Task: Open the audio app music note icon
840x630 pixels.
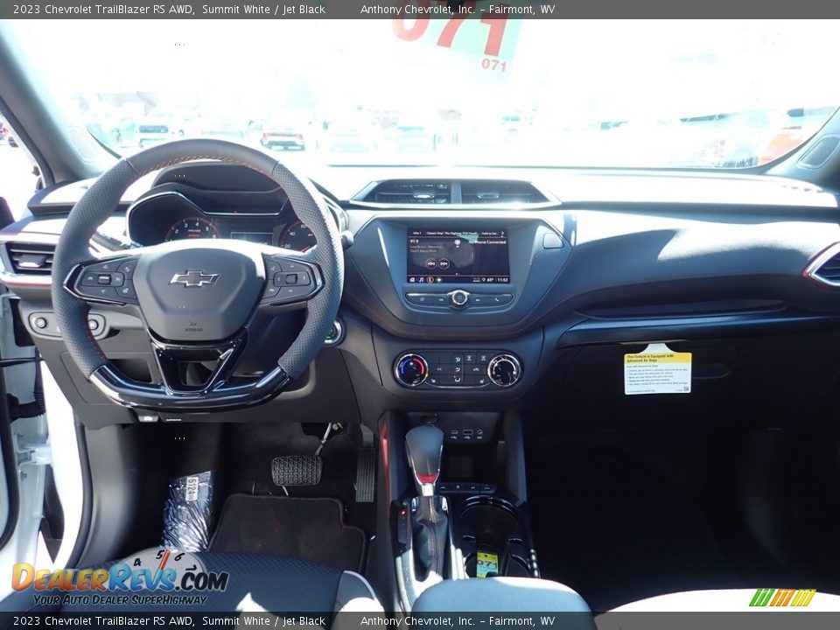Action: pos(420,279)
